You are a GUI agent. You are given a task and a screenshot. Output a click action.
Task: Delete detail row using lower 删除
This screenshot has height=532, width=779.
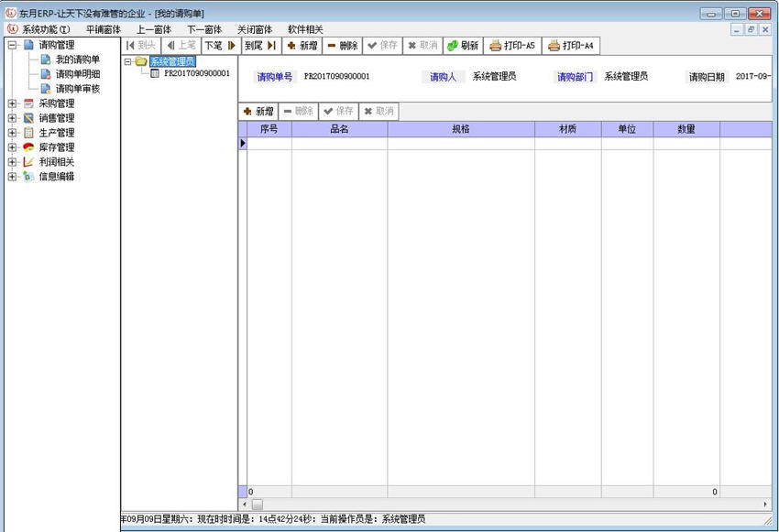[299, 111]
